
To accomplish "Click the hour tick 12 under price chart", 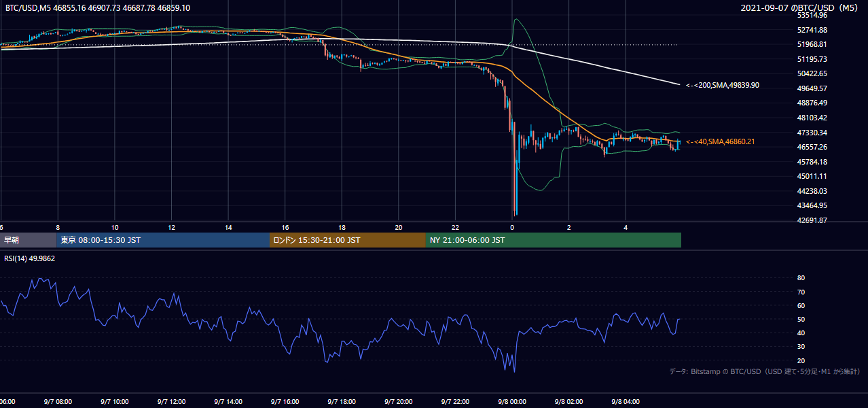I will point(172,228).
